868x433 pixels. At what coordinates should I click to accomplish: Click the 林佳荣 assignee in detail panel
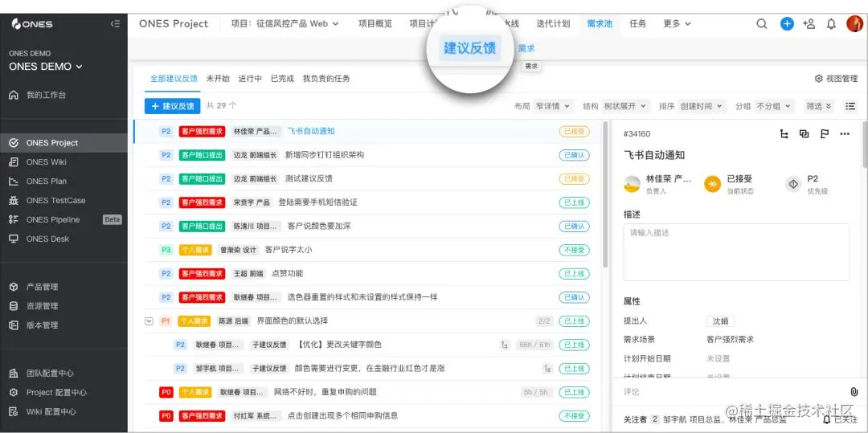tap(657, 184)
